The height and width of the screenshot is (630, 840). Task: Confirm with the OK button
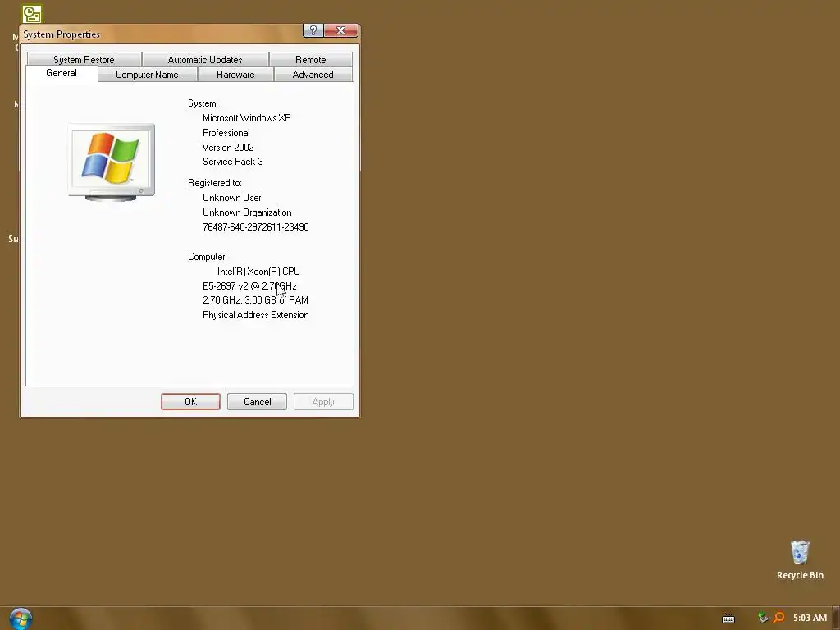[190, 402]
